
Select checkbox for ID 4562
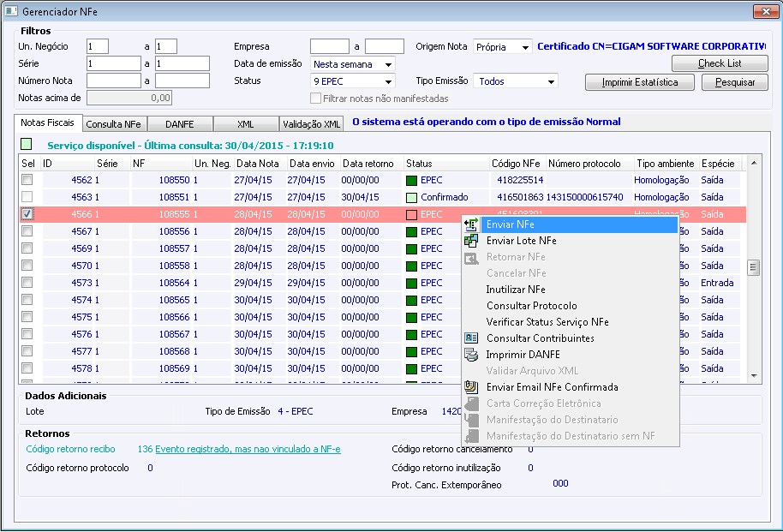tap(27, 179)
